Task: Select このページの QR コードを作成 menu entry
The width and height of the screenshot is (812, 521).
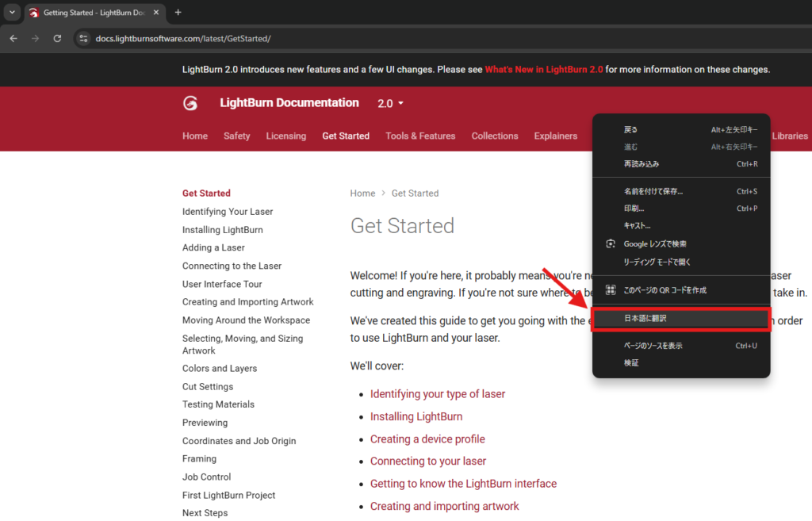Action: point(665,290)
